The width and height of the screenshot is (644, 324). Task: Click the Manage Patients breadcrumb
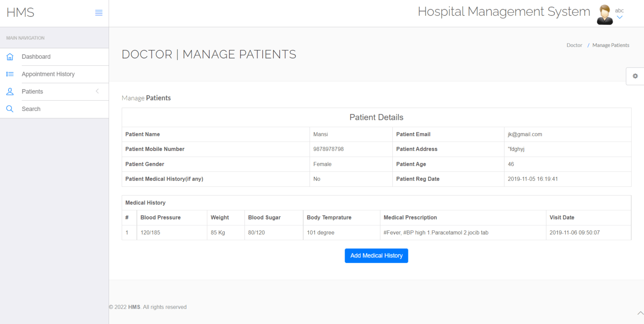coord(610,45)
